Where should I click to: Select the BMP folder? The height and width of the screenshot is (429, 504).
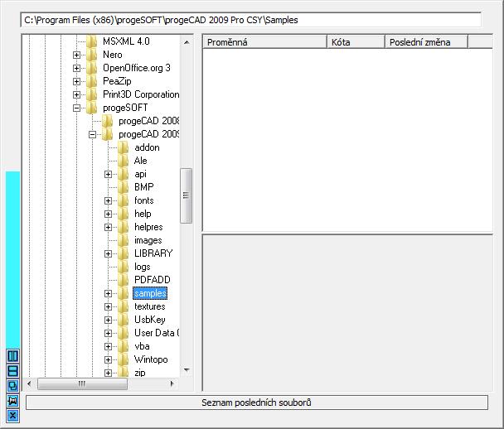(144, 187)
